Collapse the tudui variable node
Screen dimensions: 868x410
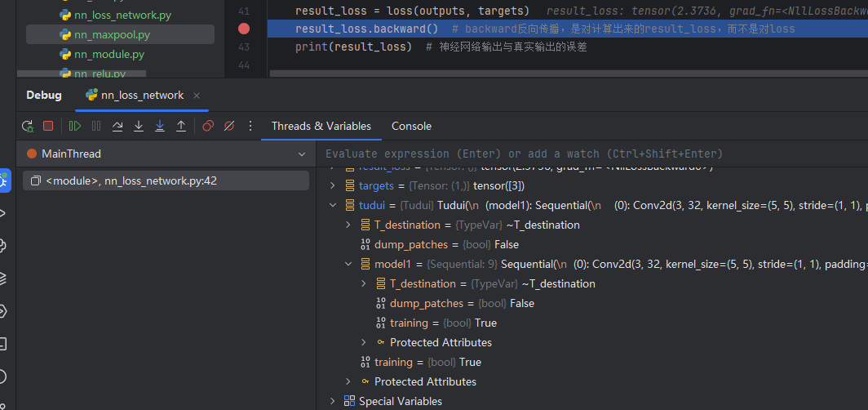[x=333, y=205]
